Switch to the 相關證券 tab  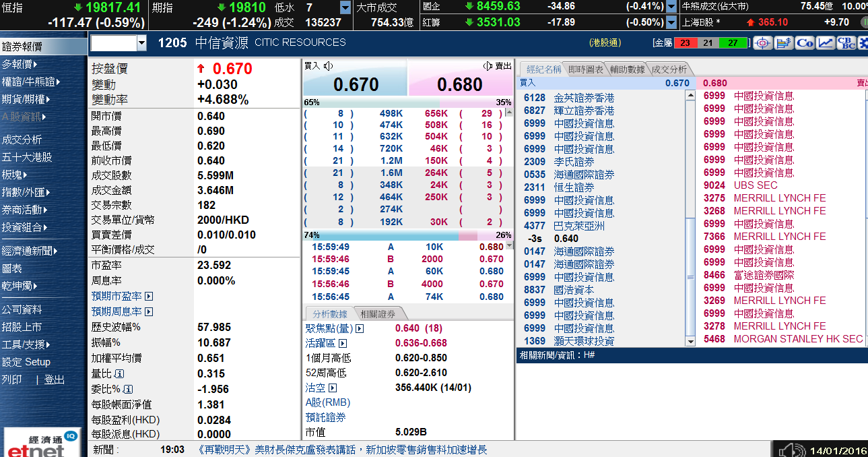tap(378, 313)
